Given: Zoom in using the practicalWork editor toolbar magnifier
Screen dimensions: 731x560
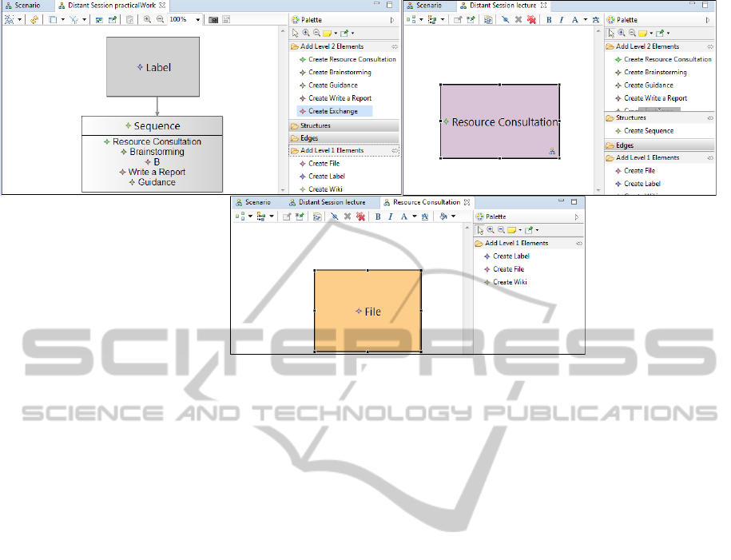Looking at the screenshot, I should [148, 19].
